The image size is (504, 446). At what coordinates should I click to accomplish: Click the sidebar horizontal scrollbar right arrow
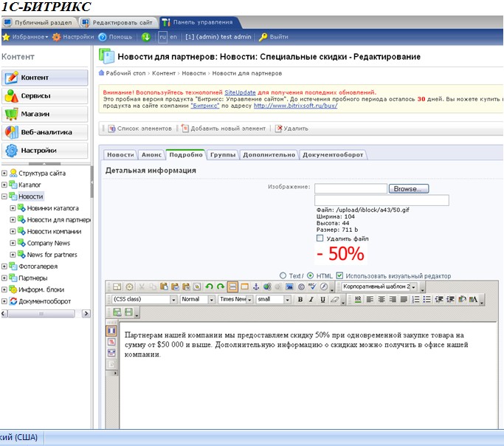(x=86, y=313)
